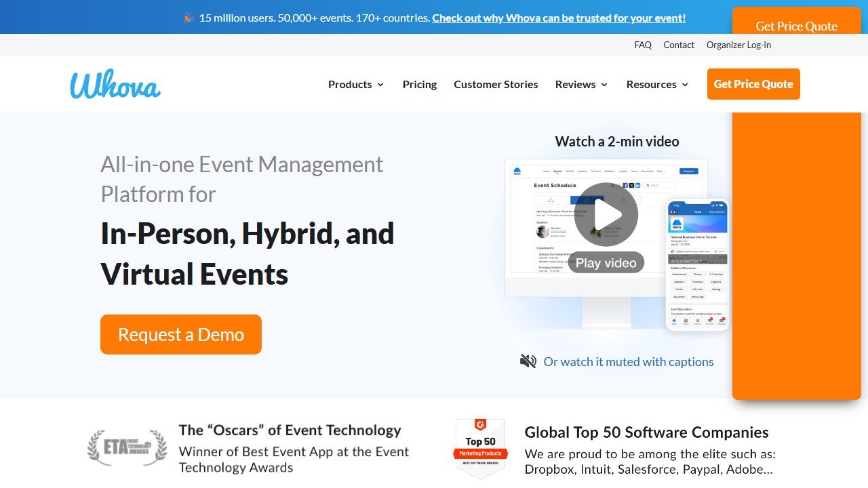Click 'Global Top 50 Software Companies' heading
868x488 pixels.
(x=646, y=432)
